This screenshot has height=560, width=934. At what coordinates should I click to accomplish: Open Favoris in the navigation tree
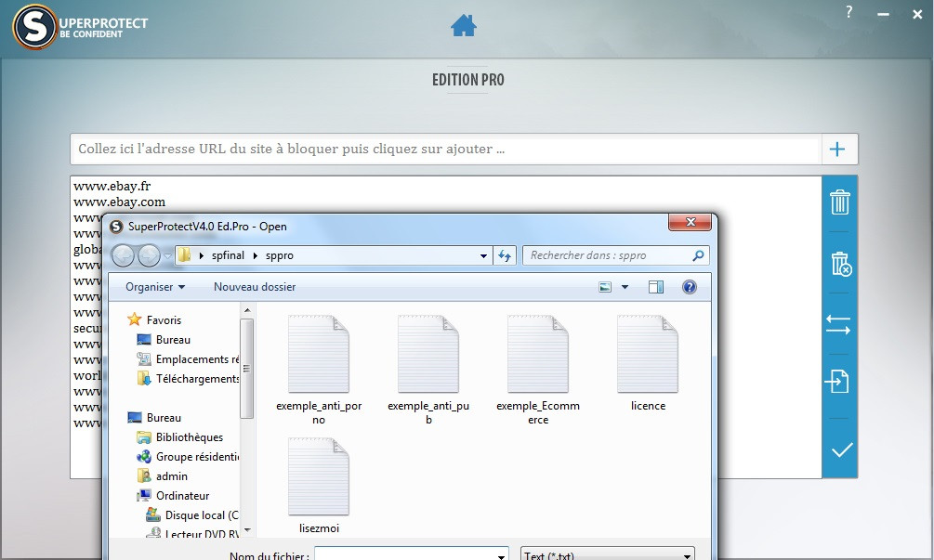click(154, 320)
